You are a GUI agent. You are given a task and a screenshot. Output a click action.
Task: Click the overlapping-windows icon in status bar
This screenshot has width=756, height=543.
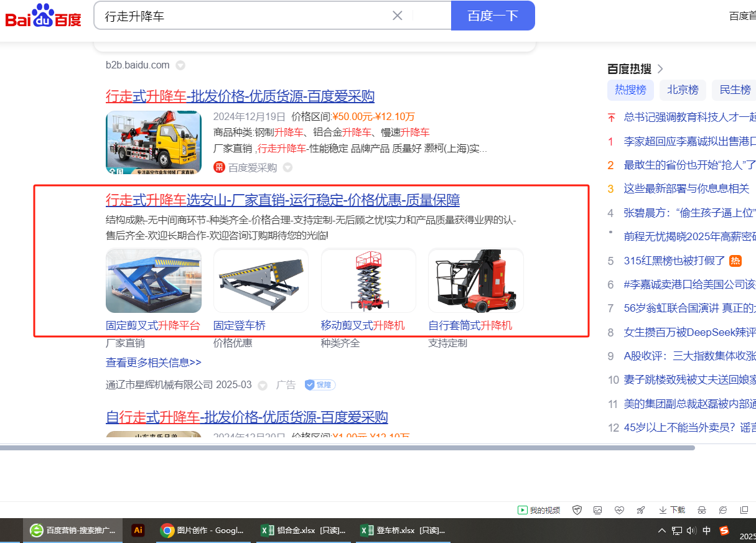click(x=744, y=510)
